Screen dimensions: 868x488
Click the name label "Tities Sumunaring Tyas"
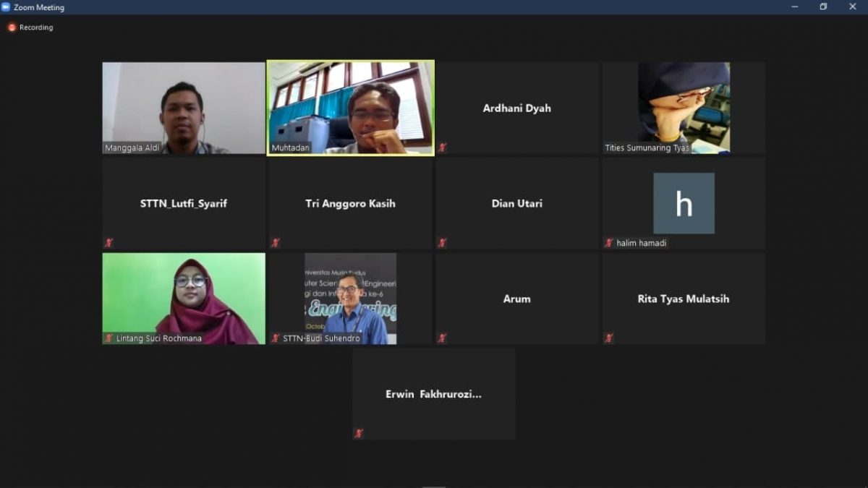point(647,148)
